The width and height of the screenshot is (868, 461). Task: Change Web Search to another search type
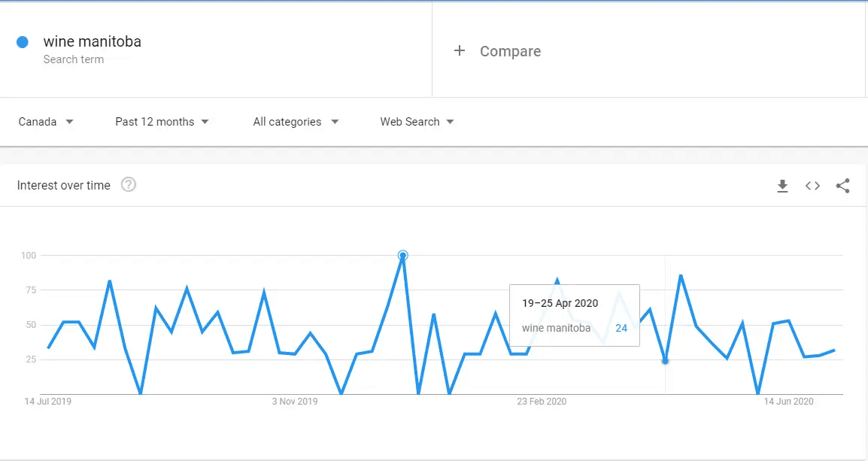417,121
